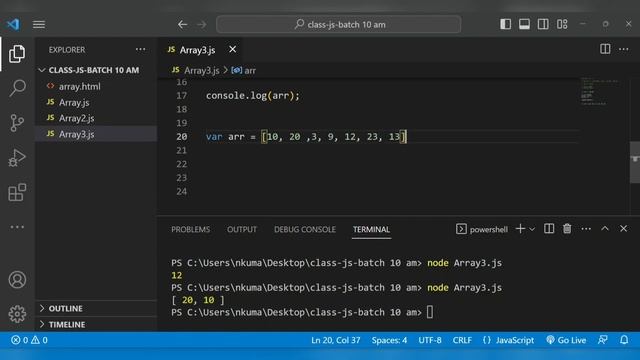Screen dimensions: 640x360
Task: Kill the terminal with trash icon
Action: (x=567, y=229)
